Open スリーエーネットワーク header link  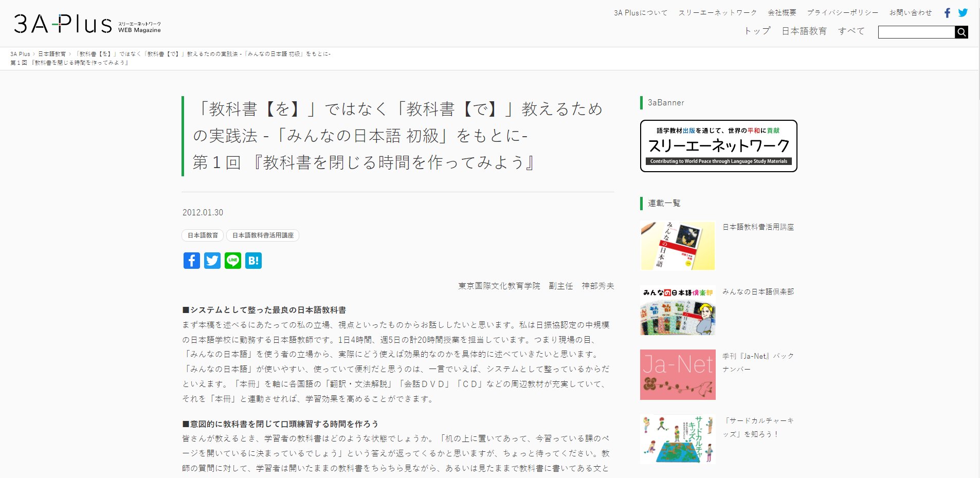tap(718, 13)
